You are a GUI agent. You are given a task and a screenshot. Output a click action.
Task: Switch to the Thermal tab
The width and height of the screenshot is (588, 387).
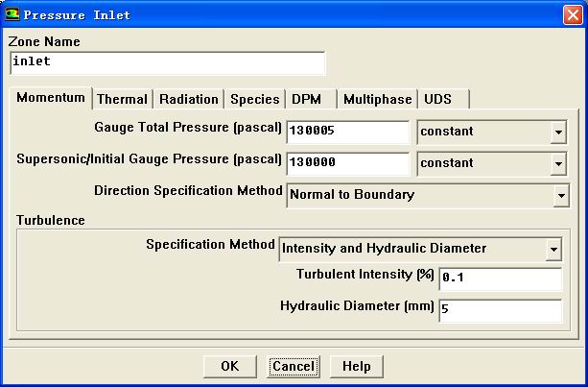pos(122,99)
